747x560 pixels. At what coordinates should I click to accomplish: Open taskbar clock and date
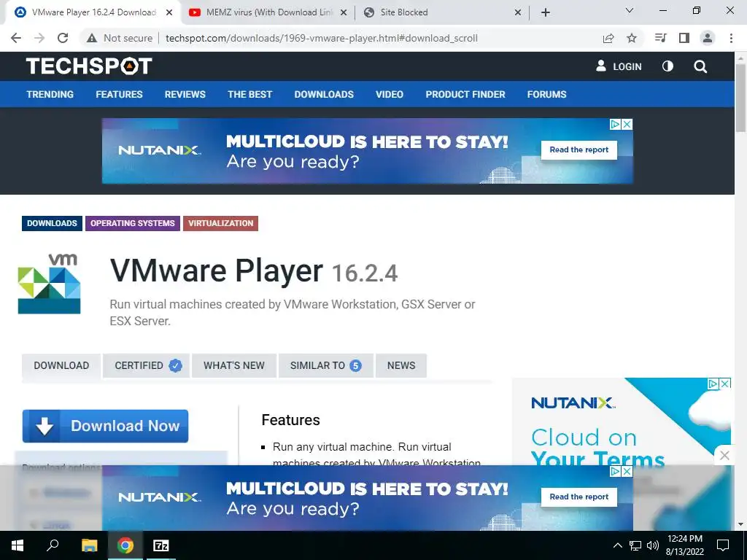coord(684,545)
